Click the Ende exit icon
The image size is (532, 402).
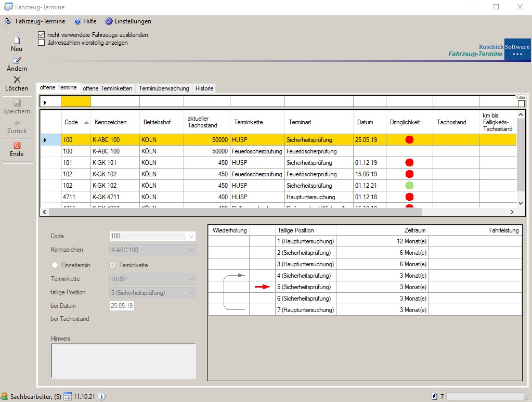pos(17,146)
